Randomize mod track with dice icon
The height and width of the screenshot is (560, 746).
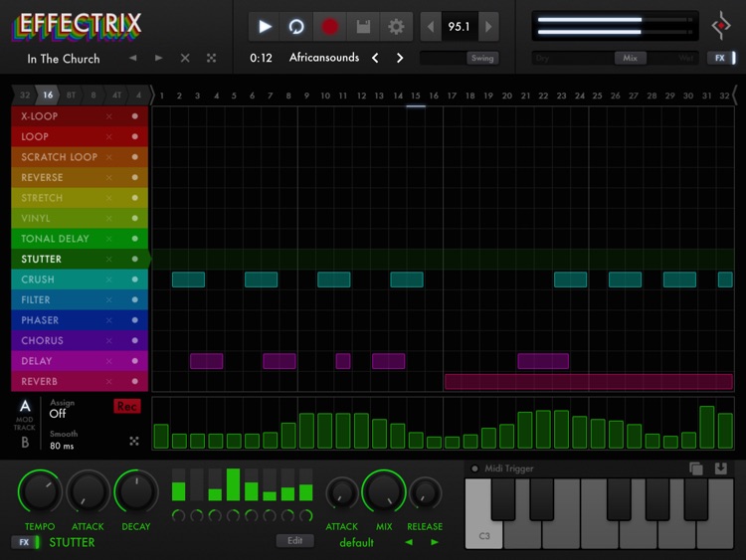coord(134,442)
